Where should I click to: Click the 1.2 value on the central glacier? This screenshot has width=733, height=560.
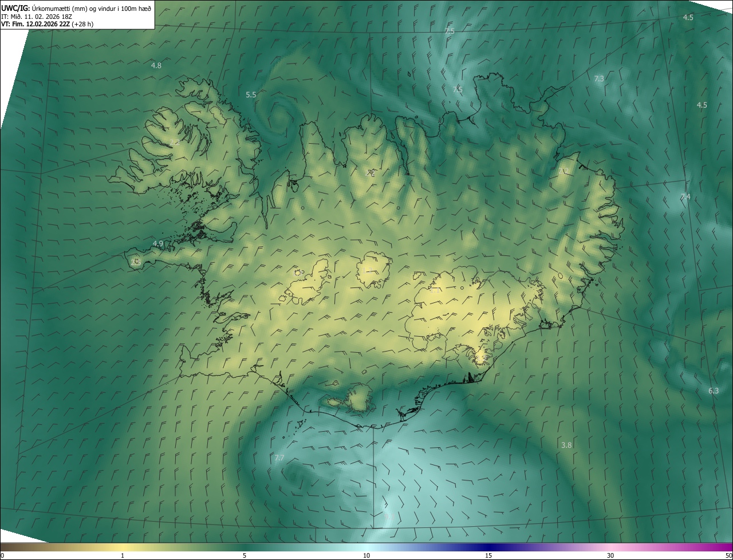coord(368,269)
